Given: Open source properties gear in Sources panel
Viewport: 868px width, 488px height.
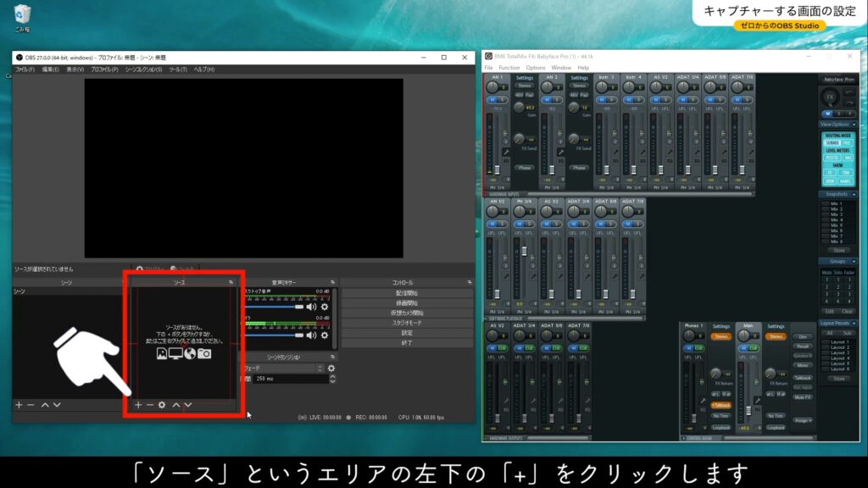Looking at the screenshot, I should 162,405.
